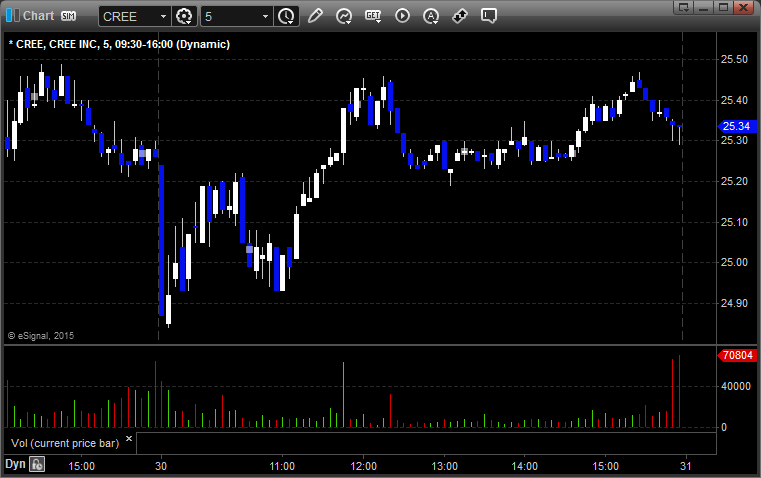The height and width of the screenshot is (478, 761).
Task: Remove the Vol (current price bar) study
Action: [x=129, y=439]
